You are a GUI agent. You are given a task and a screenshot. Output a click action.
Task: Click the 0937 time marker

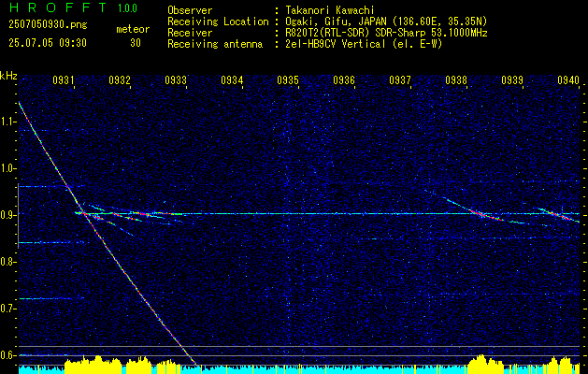400,79
